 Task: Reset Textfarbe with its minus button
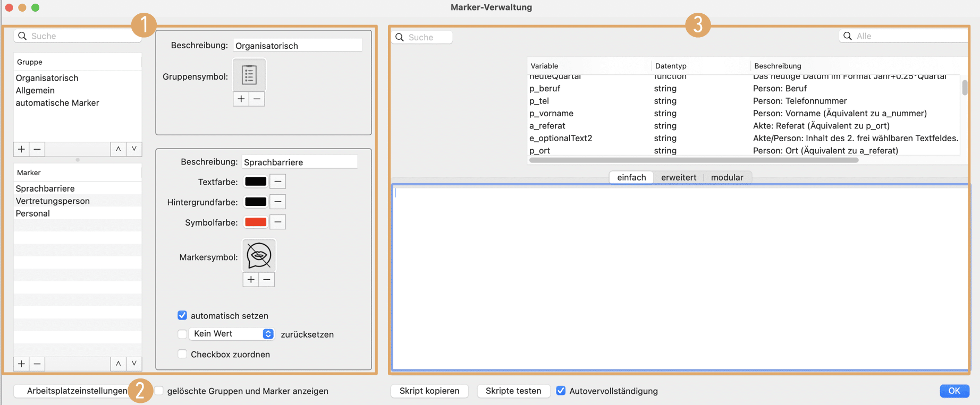[x=277, y=182]
